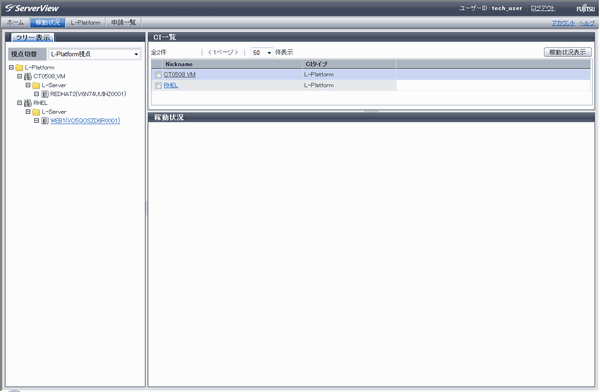
Task: Open the 申請一覧 tab
Action: (x=123, y=23)
